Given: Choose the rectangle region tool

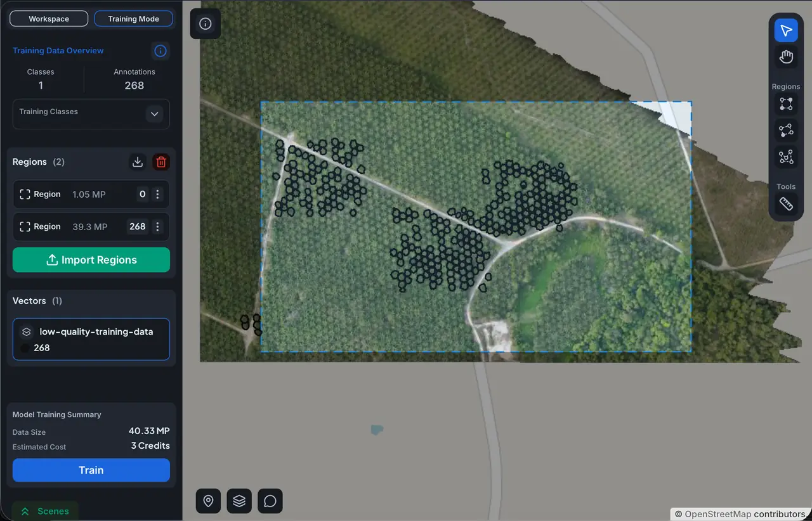Looking at the screenshot, I should point(786,104).
